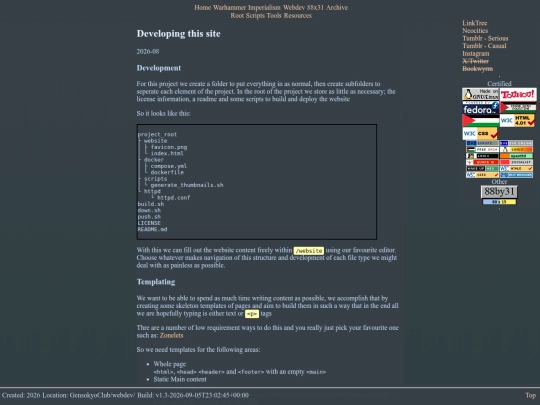This screenshot has height=405, width=540.
Task: Jump to Top via footer link
Action: click(x=530, y=395)
